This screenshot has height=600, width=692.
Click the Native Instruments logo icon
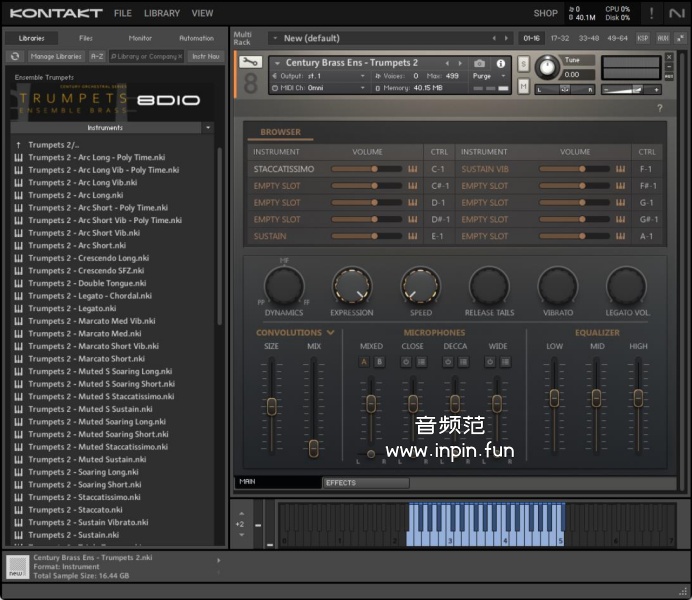click(x=677, y=13)
